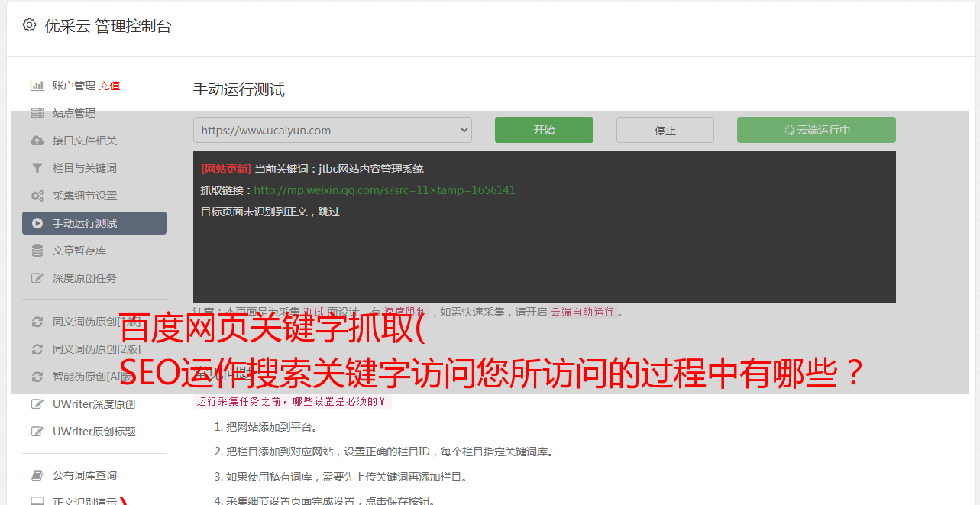Click the database icon for 文章暂存库
980x505 pixels.
tap(37, 251)
